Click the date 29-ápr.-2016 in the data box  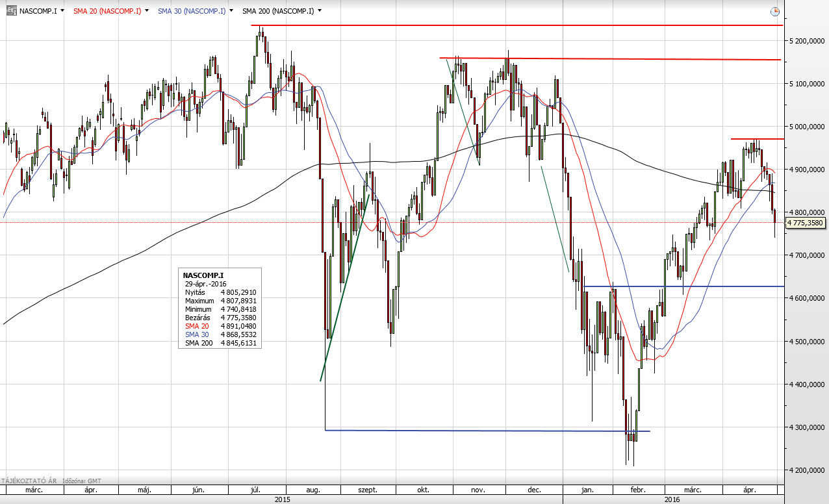[207, 284]
